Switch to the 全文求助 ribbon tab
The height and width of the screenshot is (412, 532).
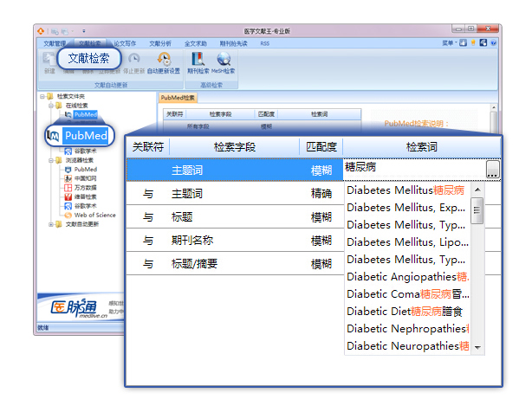click(196, 43)
